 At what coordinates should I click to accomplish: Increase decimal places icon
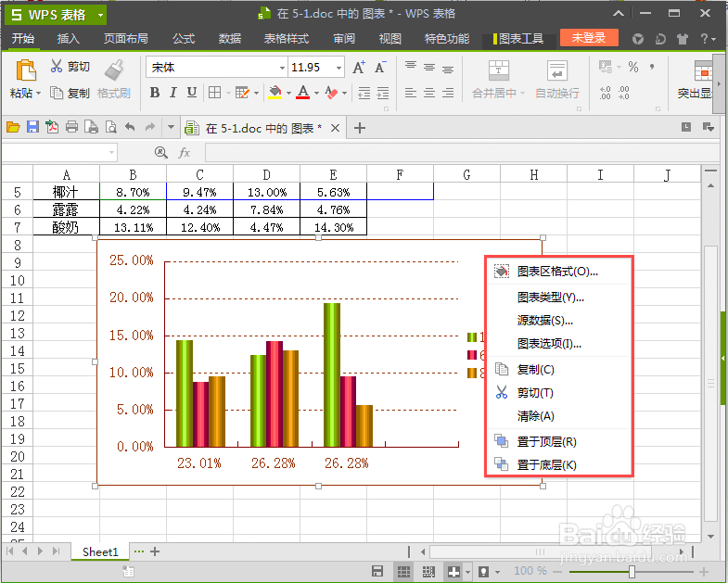[x=605, y=93]
